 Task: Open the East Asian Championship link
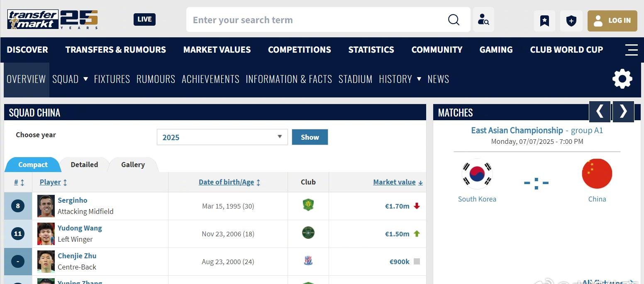pyautogui.click(x=517, y=130)
